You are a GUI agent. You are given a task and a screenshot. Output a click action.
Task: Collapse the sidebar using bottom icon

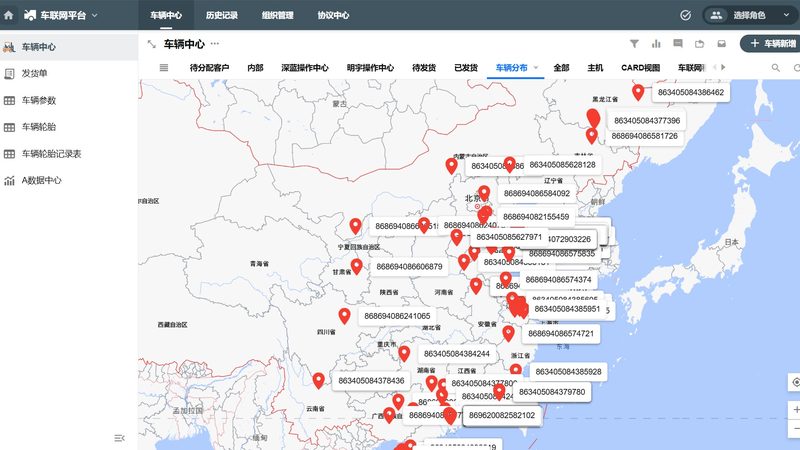click(x=119, y=438)
